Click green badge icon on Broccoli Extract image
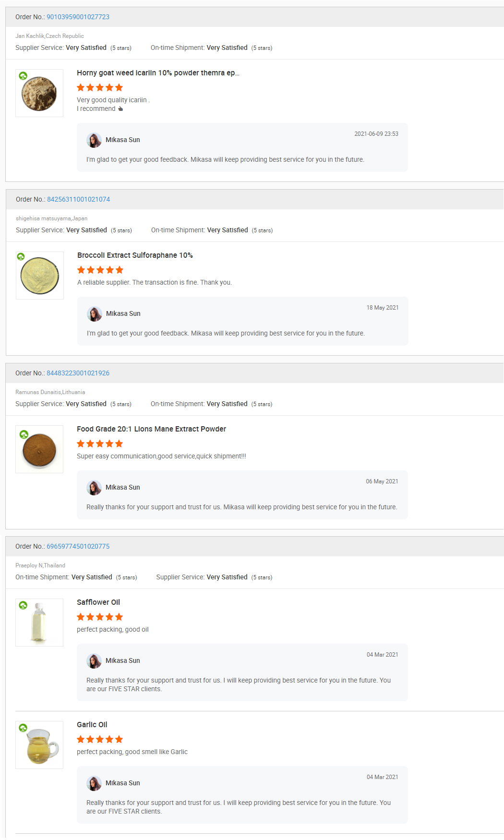The height and width of the screenshot is (840, 504). click(21, 257)
